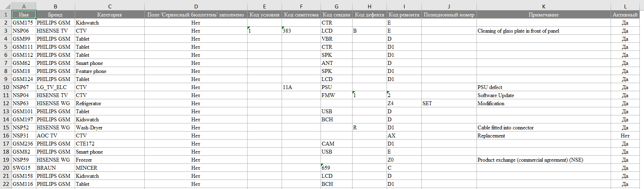Select cell with symptom code 383

pos(301,31)
